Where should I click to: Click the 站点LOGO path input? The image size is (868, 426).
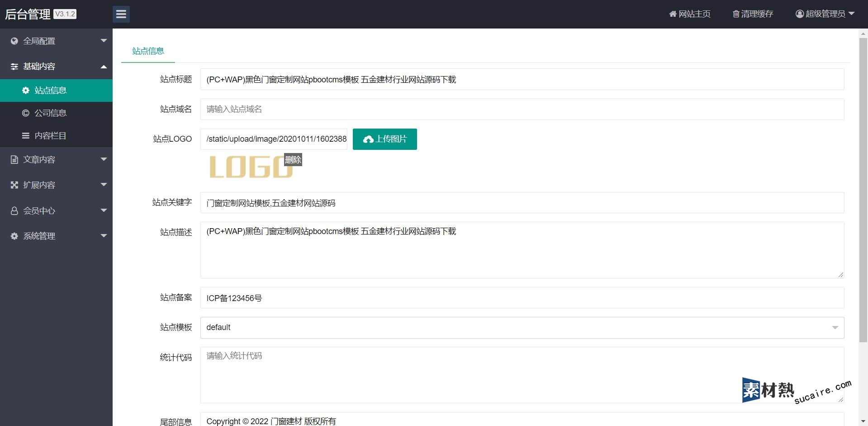[x=274, y=139]
